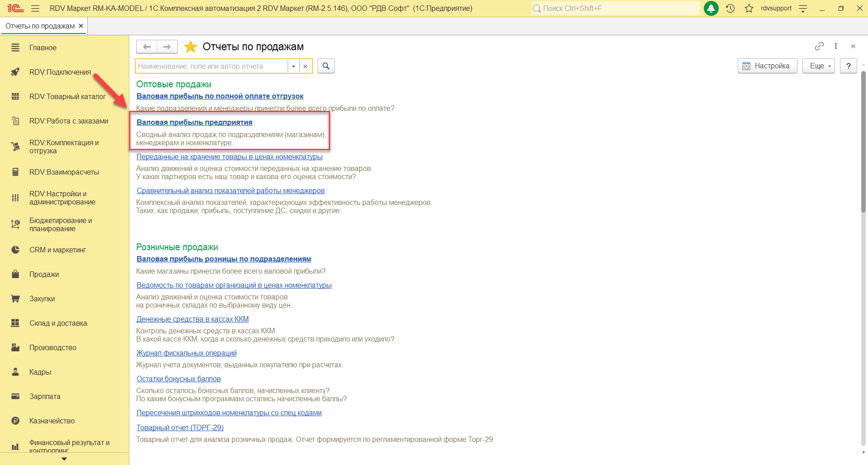Viewport: 868px width, 465px height.
Task: Open history clock icon in title bar
Action: pyautogui.click(x=730, y=8)
